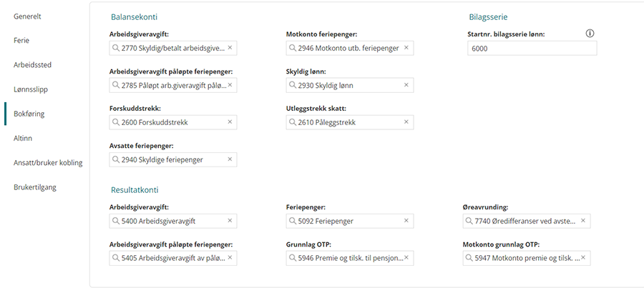Open the 2785 Påløpt arb.giveravgift account lookup
The image size is (644, 288).
point(173,85)
